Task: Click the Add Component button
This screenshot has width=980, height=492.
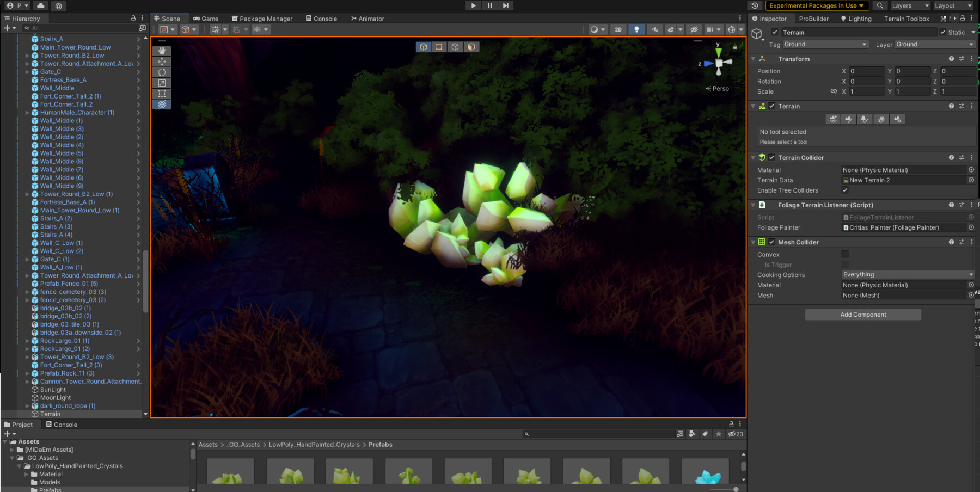Action: point(862,315)
